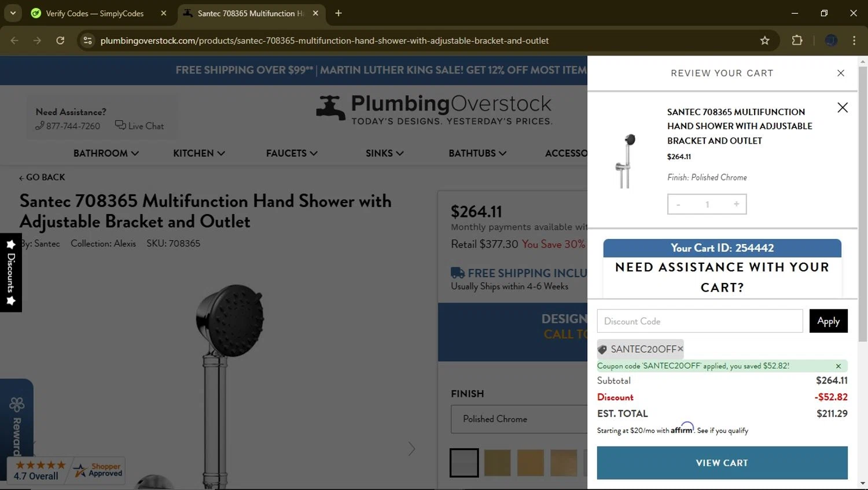
Task: Click the Collection: Alexis text
Action: 103,244
